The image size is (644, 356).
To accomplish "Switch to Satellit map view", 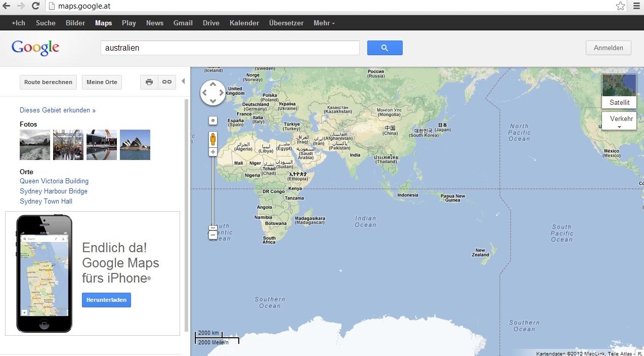I will click(619, 91).
